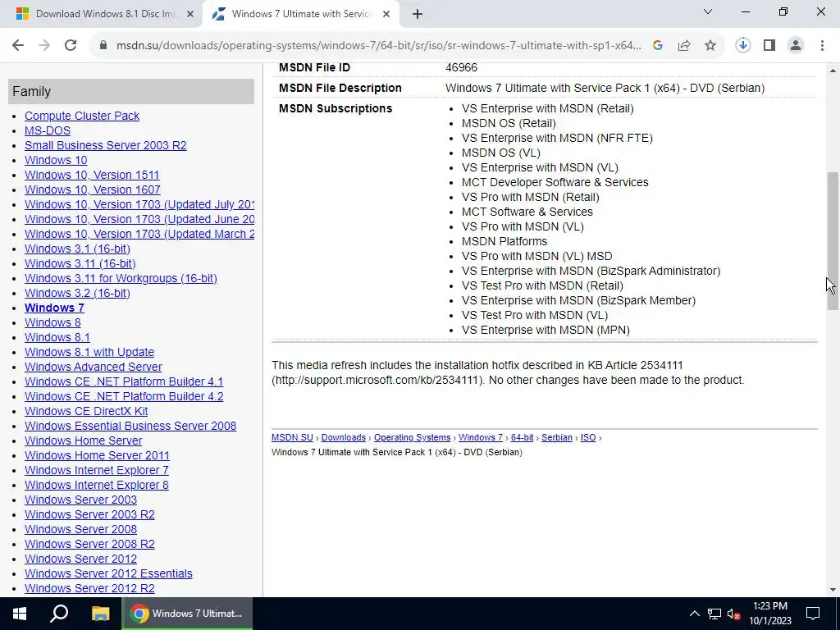Click the MSDN.SU breadcrumb link
This screenshot has height=630, width=840.
coord(292,438)
